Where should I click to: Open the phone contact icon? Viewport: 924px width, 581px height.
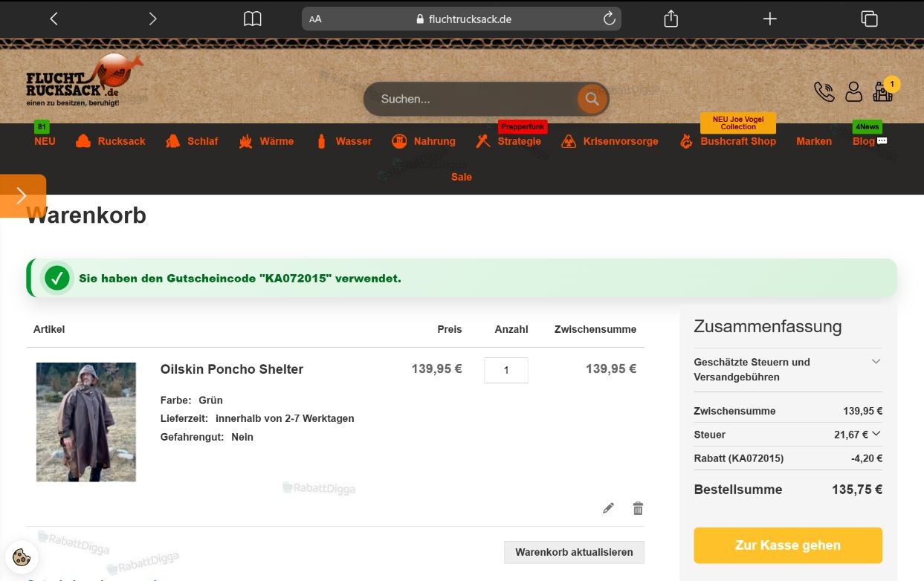pyautogui.click(x=824, y=91)
